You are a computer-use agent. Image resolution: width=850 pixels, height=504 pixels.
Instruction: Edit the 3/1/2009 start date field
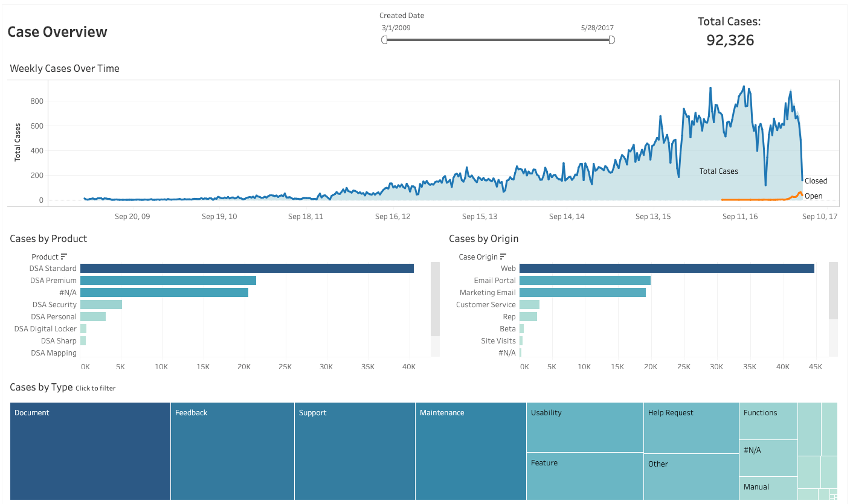396,28
